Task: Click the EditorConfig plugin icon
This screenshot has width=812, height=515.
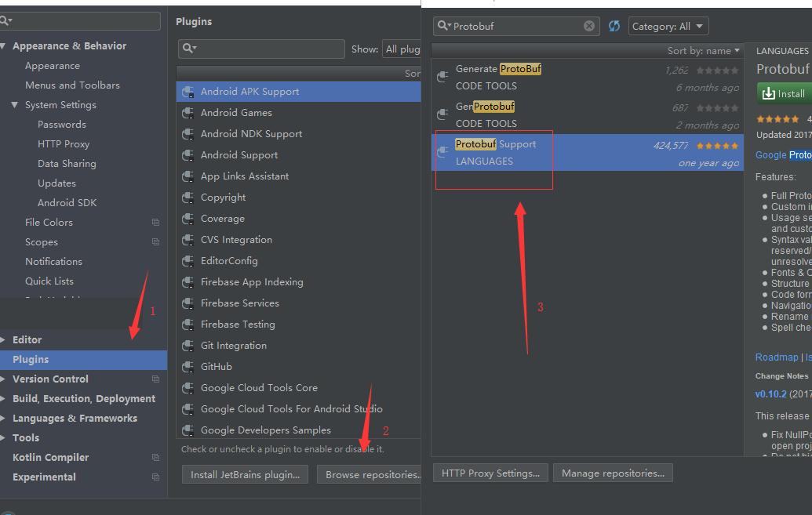Action: pos(188,261)
